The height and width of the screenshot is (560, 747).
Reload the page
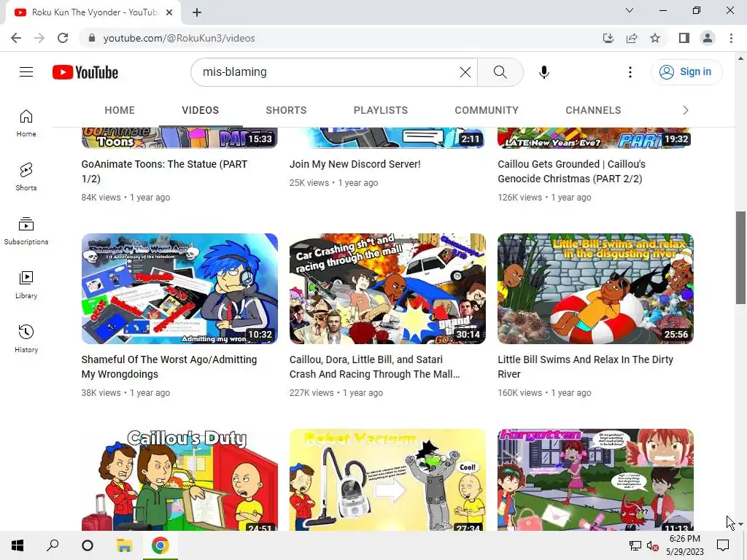[63, 38]
